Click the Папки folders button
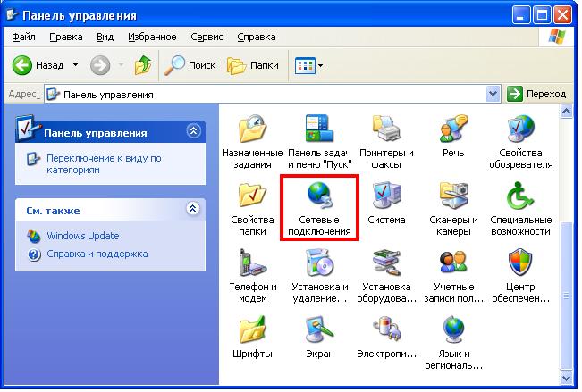 (x=253, y=65)
